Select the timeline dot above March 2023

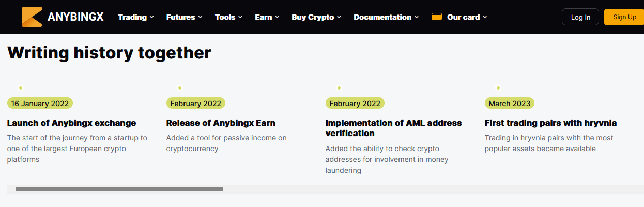(x=498, y=88)
